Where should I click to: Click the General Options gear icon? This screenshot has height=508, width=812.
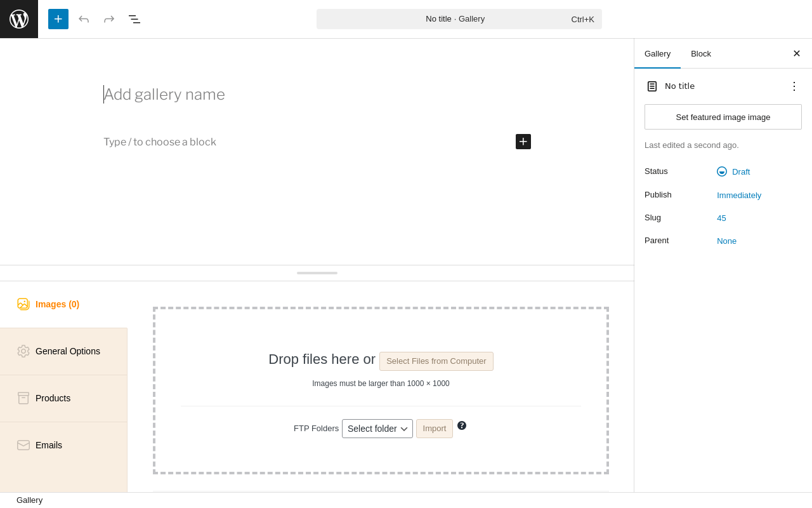click(23, 351)
